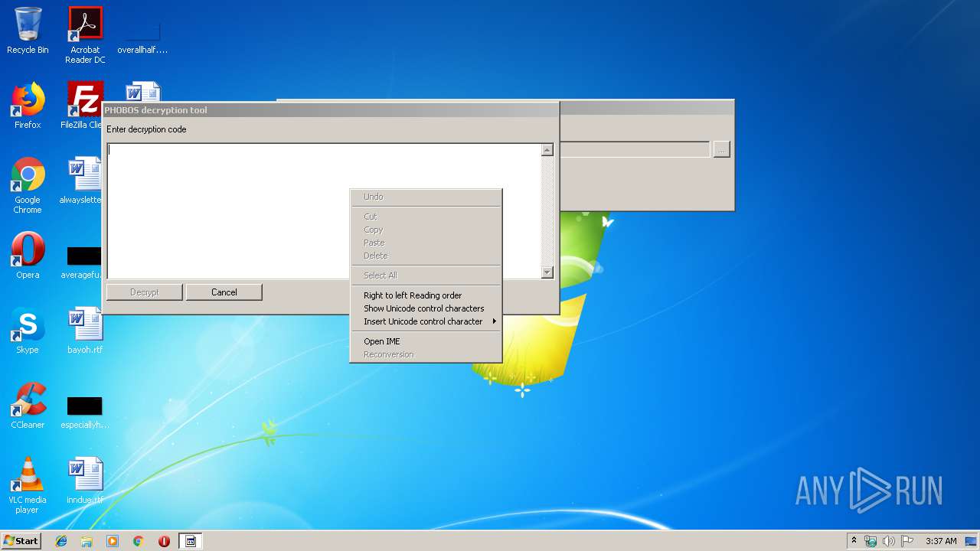
Task: Launch the FileZilla Client shortcut
Action: coord(85,106)
